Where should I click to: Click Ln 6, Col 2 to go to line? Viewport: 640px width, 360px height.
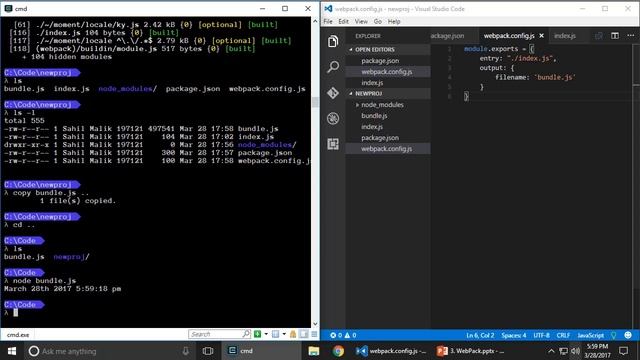tap(480, 335)
